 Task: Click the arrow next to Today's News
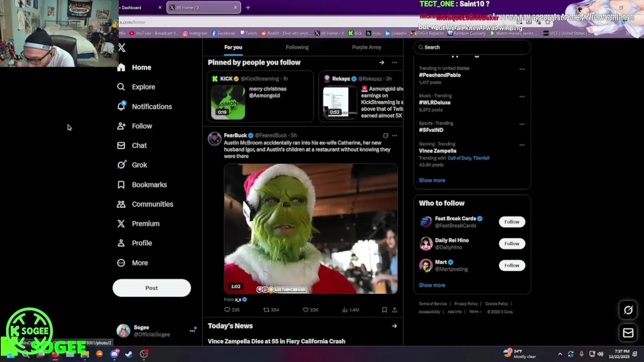pyautogui.click(x=394, y=326)
